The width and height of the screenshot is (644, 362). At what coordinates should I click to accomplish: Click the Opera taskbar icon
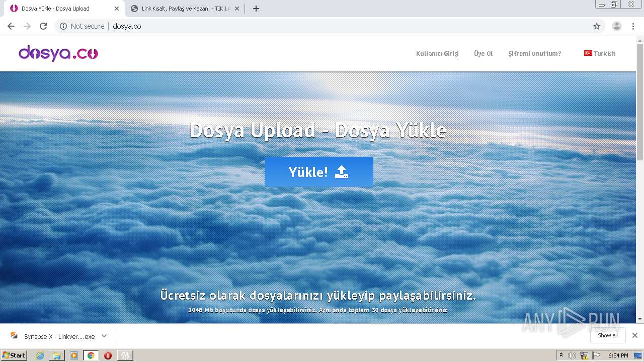[108, 355]
